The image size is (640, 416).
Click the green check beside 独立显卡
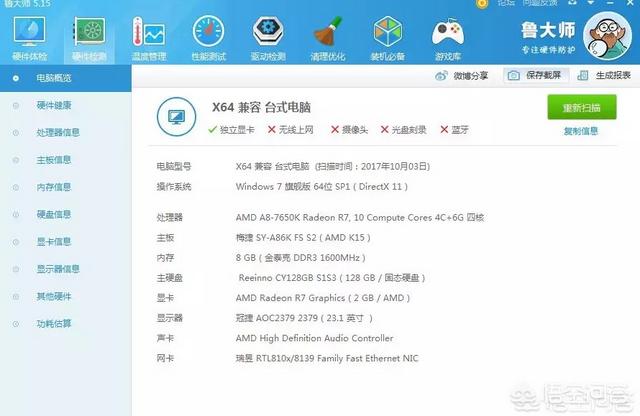click(212, 130)
